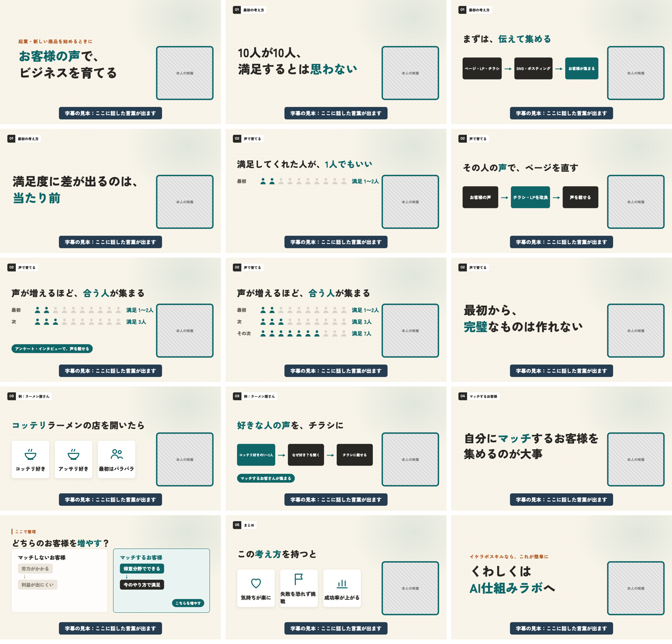This screenshot has height=644, width=672.
Task: Click the dark お客様の声 flow box
Action: (x=480, y=197)
